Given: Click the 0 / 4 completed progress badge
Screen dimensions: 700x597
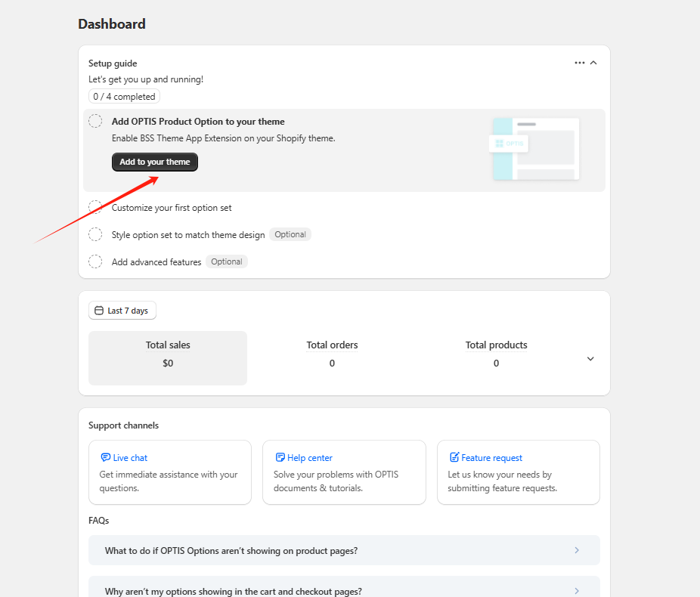Looking at the screenshot, I should 124,96.
